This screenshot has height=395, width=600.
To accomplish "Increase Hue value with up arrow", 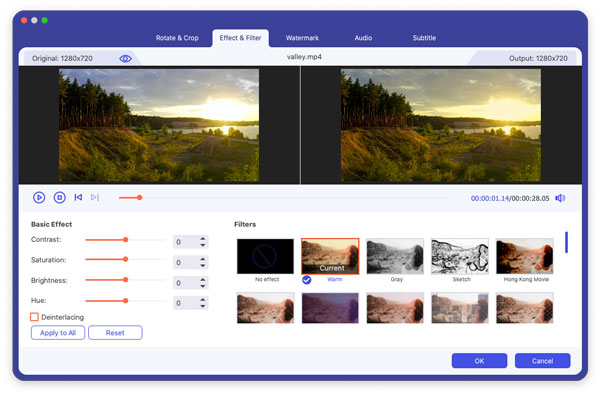I will pyautogui.click(x=203, y=300).
